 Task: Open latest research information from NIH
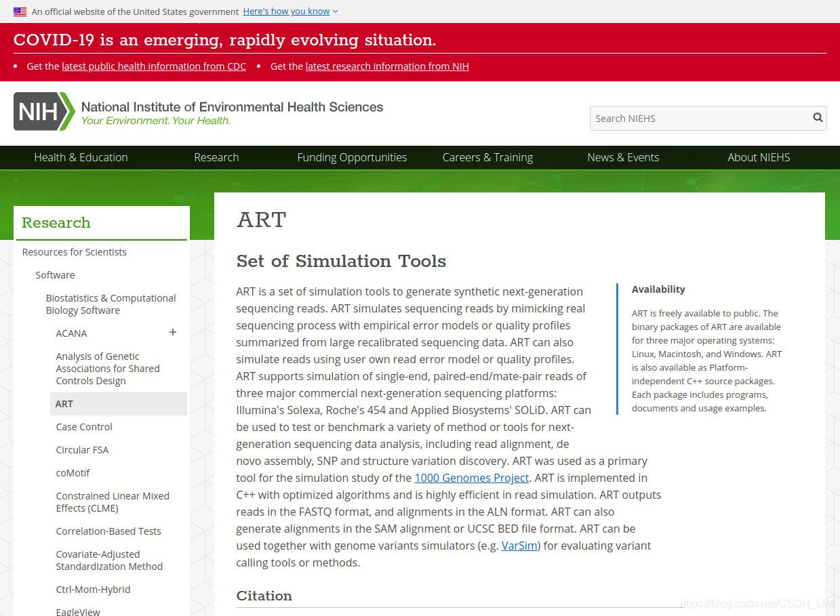click(x=387, y=66)
